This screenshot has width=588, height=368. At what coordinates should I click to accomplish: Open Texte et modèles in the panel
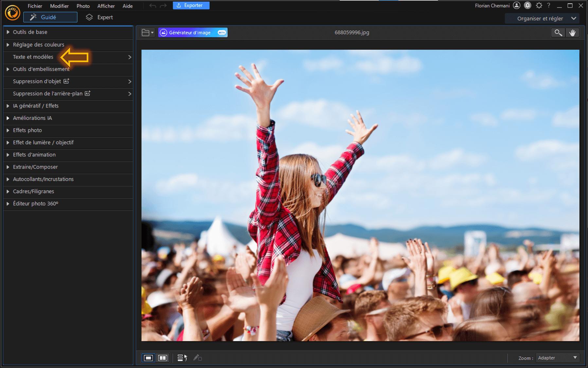click(33, 57)
